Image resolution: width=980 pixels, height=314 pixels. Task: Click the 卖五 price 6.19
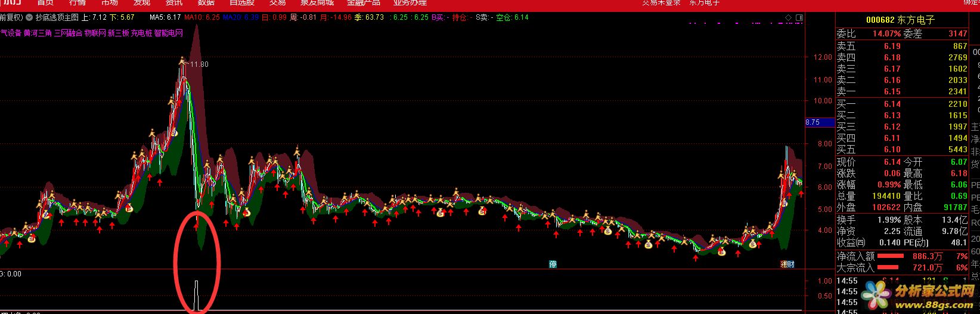coord(892,46)
